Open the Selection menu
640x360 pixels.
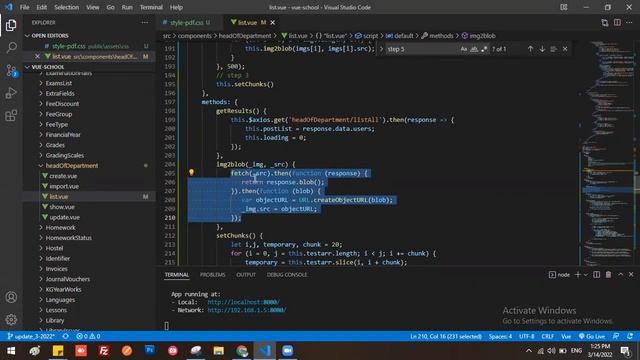pos(67,7)
